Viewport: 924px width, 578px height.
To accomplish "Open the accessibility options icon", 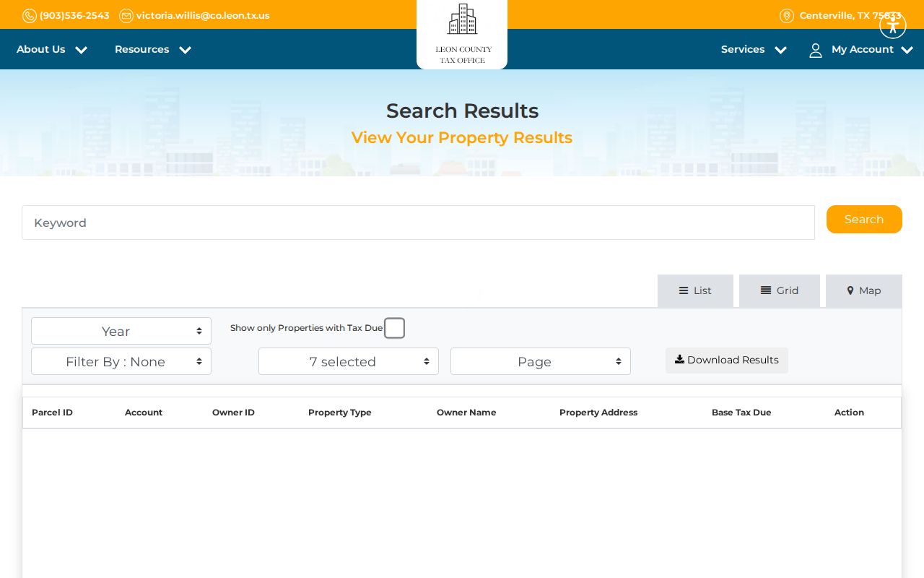I will (x=893, y=25).
